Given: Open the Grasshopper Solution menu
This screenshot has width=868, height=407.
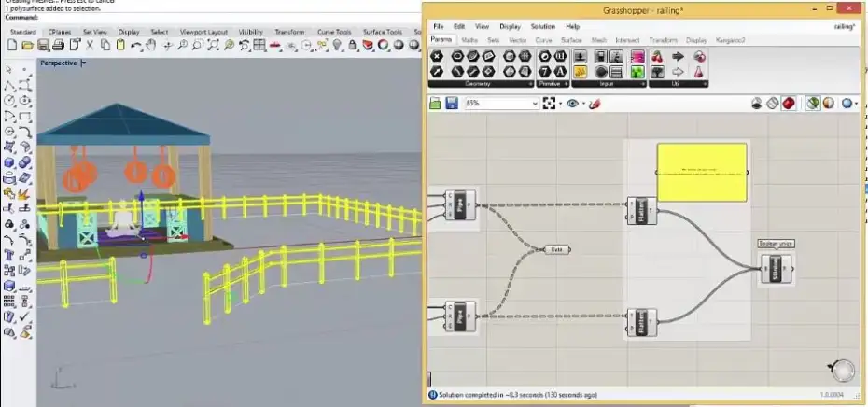Looking at the screenshot, I should click(x=542, y=26).
